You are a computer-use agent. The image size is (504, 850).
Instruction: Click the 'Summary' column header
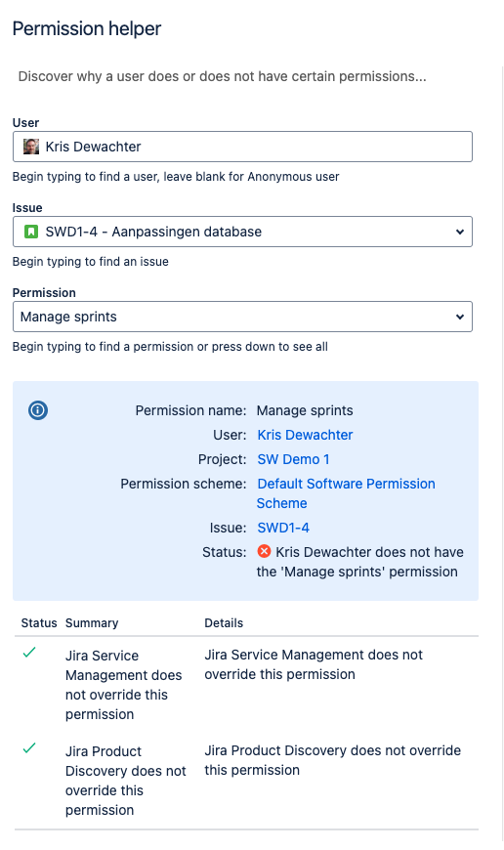coord(92,623)
